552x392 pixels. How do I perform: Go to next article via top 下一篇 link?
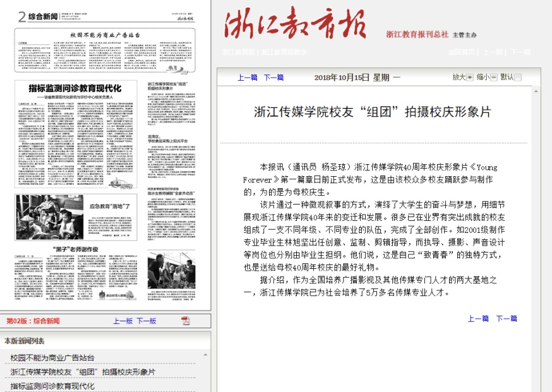[x=273, y=78]
